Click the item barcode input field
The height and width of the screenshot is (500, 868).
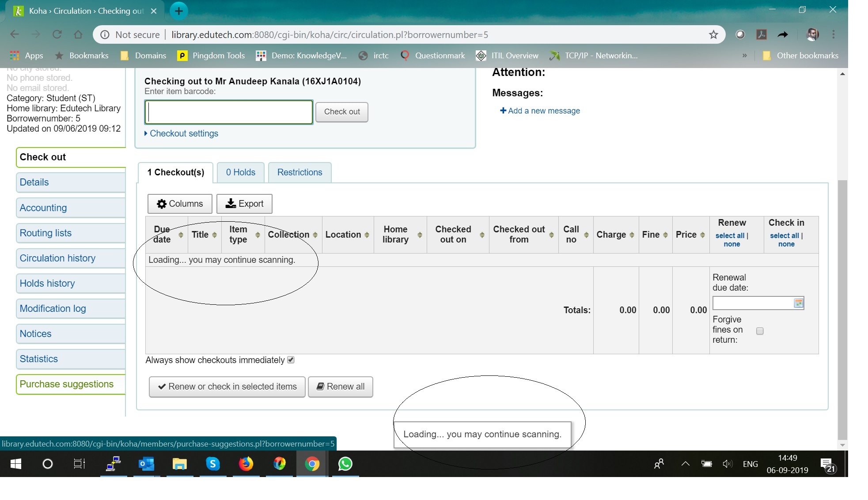coord(229,112)
